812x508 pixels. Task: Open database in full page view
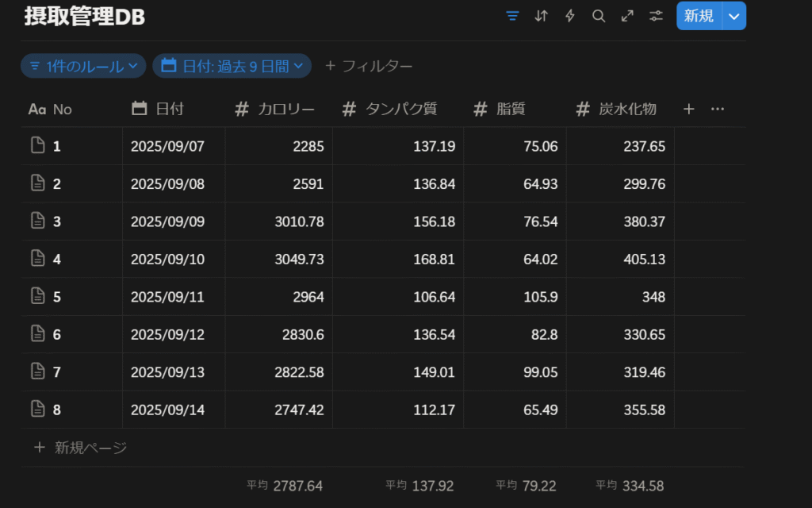pyautogui.click(x=627, y=16)
